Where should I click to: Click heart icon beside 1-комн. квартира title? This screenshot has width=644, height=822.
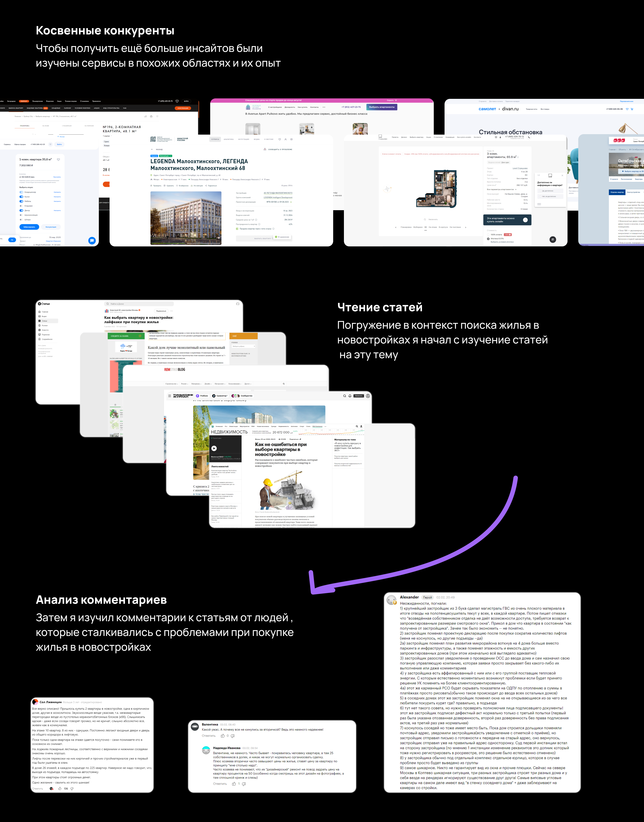58,159
